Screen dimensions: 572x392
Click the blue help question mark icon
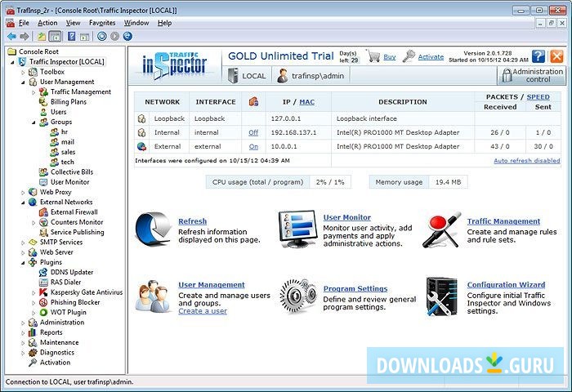538,56
